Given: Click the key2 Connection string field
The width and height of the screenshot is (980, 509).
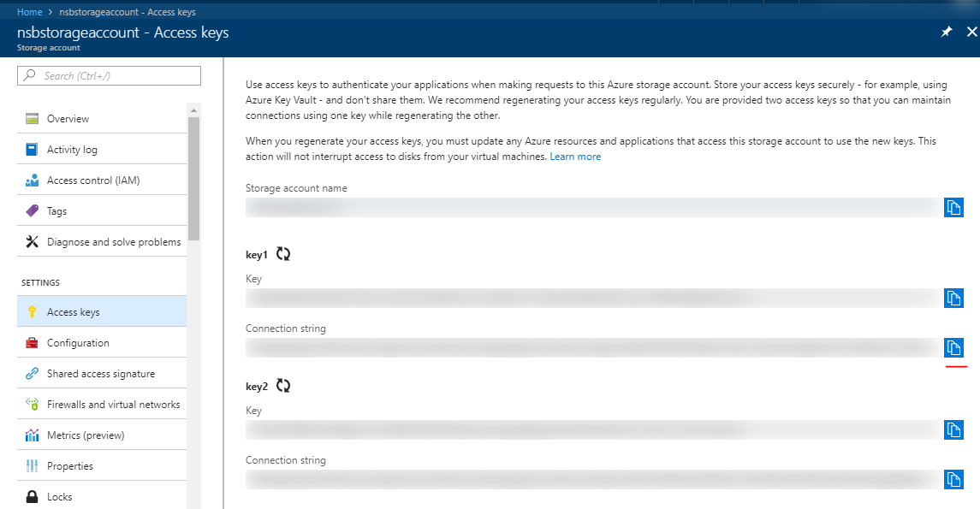Looking at the screenshot, I should (x=593, y=479).
